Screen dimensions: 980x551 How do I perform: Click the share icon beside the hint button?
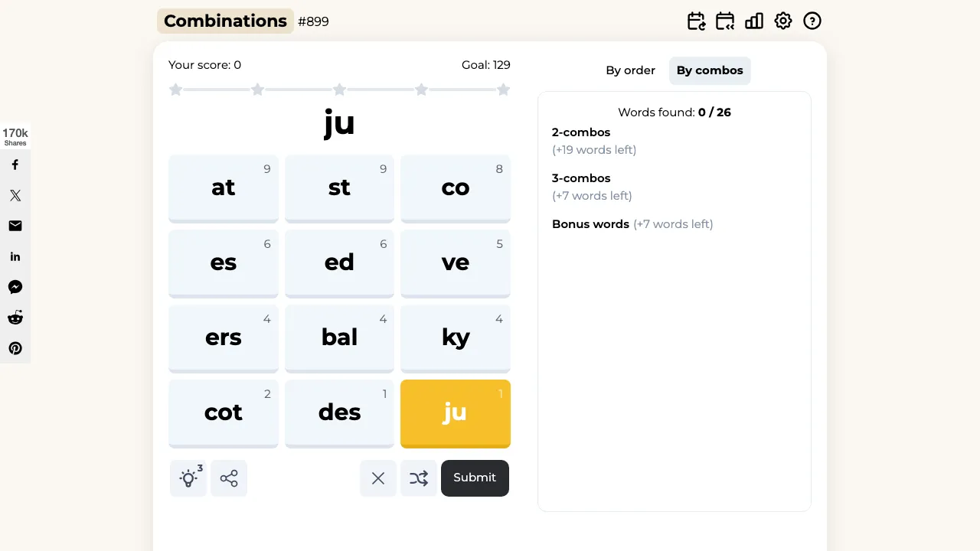coord(229,478)
